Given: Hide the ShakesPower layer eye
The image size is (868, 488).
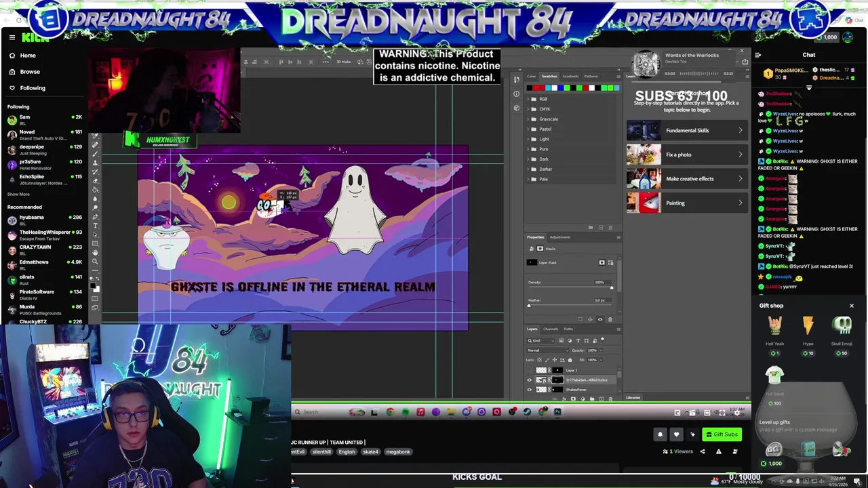Looking at the screenshot, I should pyautogui.click(x=529, y=390).
